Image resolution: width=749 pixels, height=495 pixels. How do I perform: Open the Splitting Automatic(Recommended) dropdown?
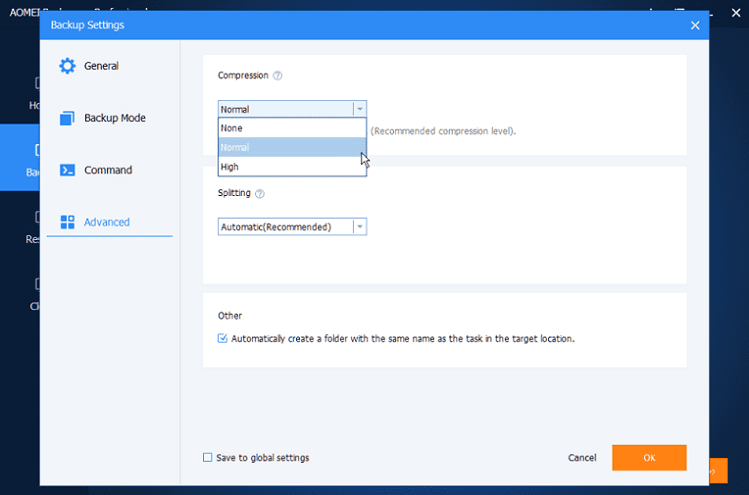(292, 227)
